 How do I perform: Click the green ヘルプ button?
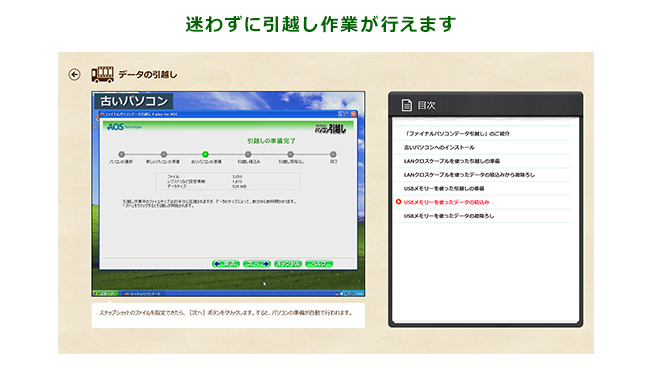coord(319,264)
